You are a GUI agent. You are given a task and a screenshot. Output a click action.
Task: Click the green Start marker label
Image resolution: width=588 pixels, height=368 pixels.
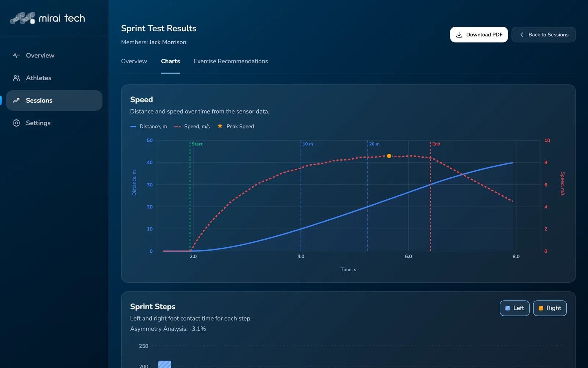pyautogui.click(x=197, y=144)
